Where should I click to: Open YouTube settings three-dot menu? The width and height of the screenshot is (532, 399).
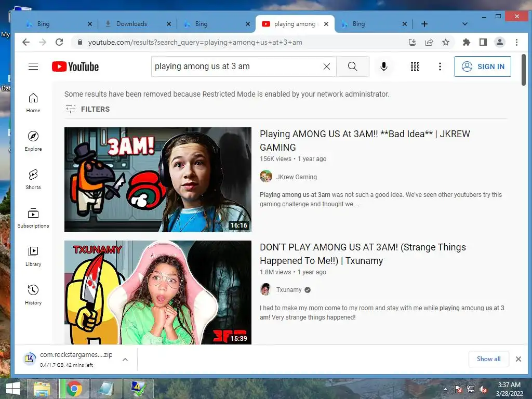440,66
